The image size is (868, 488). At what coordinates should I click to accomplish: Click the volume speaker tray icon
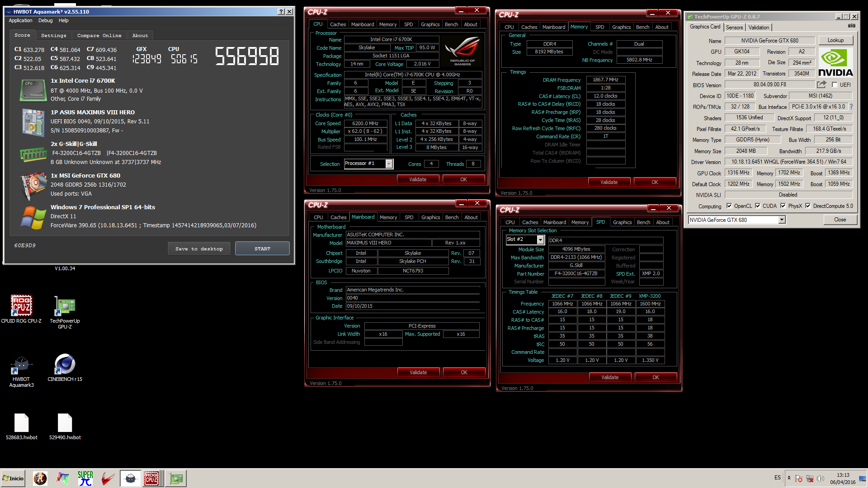pos(821,479)
